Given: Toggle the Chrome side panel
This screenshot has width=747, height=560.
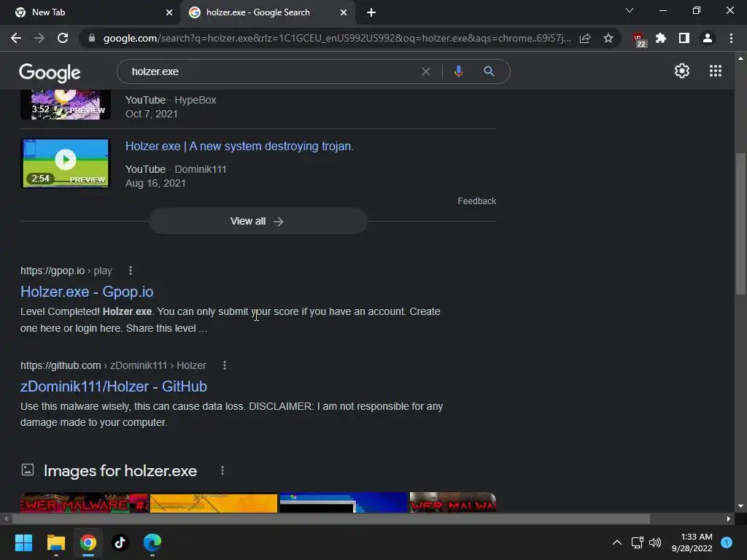Looking at the screenshot, I should pos(684,38).
